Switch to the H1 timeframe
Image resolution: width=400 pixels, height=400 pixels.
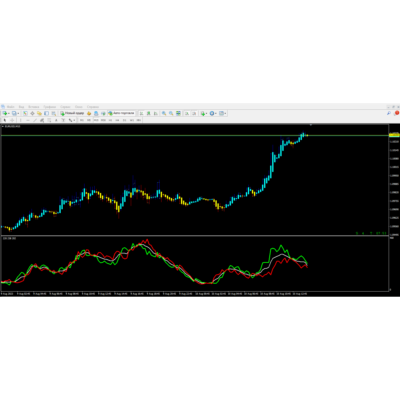(110, 120)
